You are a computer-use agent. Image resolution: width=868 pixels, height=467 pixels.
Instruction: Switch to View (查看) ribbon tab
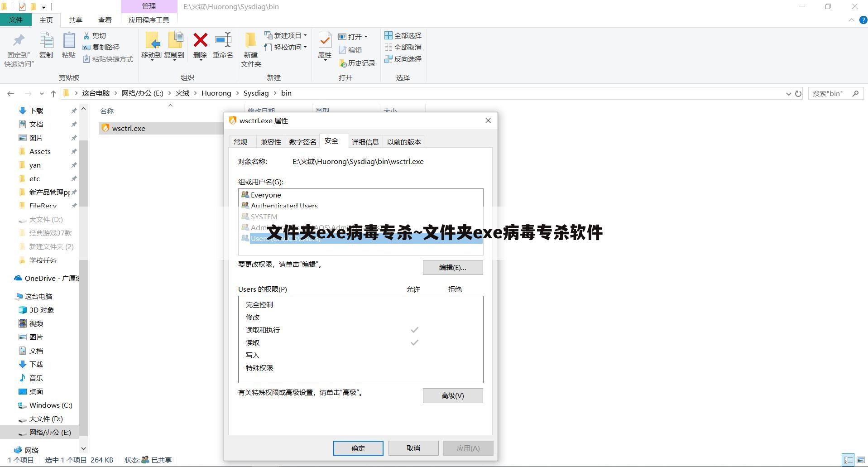[x=105, y=20]
